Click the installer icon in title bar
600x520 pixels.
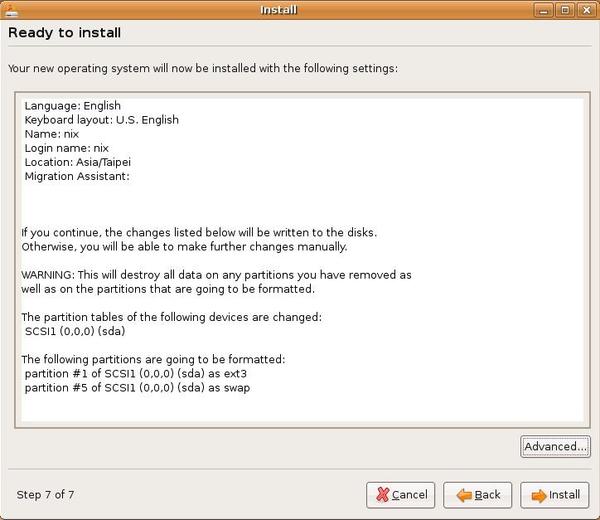tap(11, 11)
